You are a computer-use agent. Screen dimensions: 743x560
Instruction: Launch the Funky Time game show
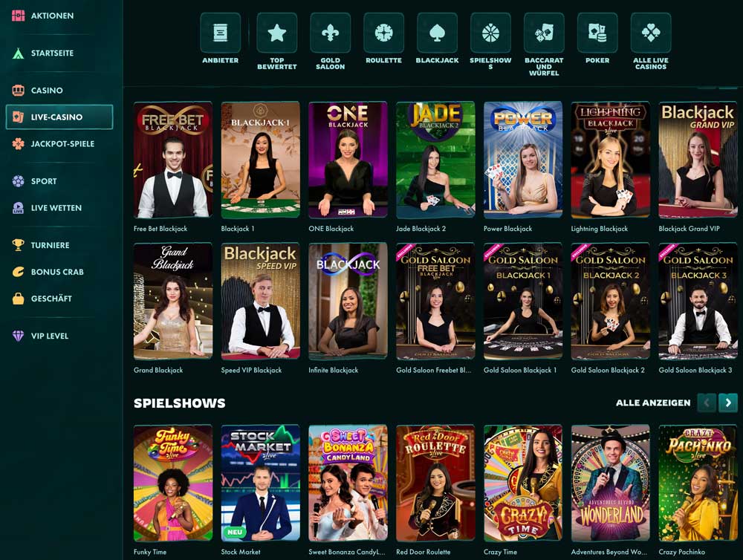point(173,484)
